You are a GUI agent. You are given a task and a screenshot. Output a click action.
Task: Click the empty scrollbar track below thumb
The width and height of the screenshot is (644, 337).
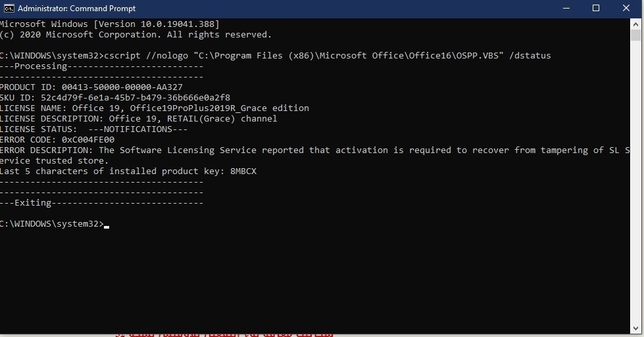point(636,181)
